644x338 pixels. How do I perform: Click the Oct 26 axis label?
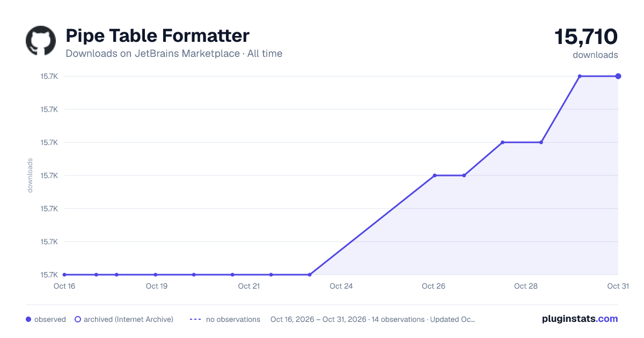pos(434,286)
